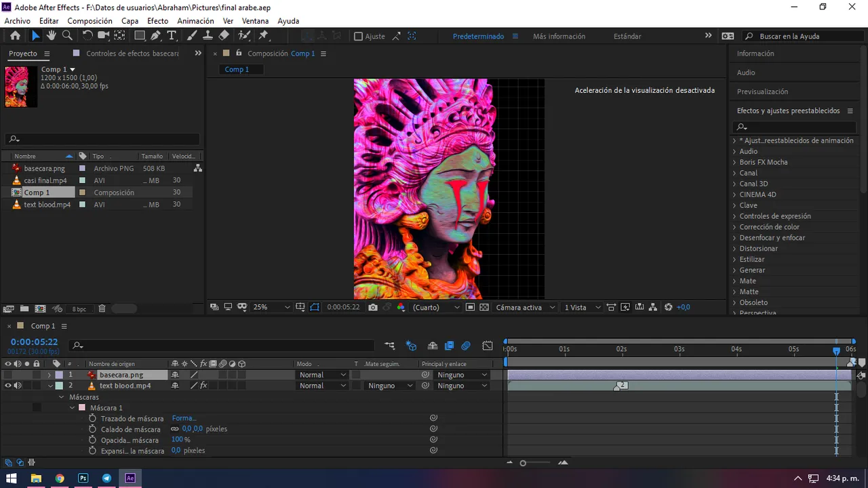The image size is (868, 488).
Task: Select the Pen tool
Action: click(156, 36)
